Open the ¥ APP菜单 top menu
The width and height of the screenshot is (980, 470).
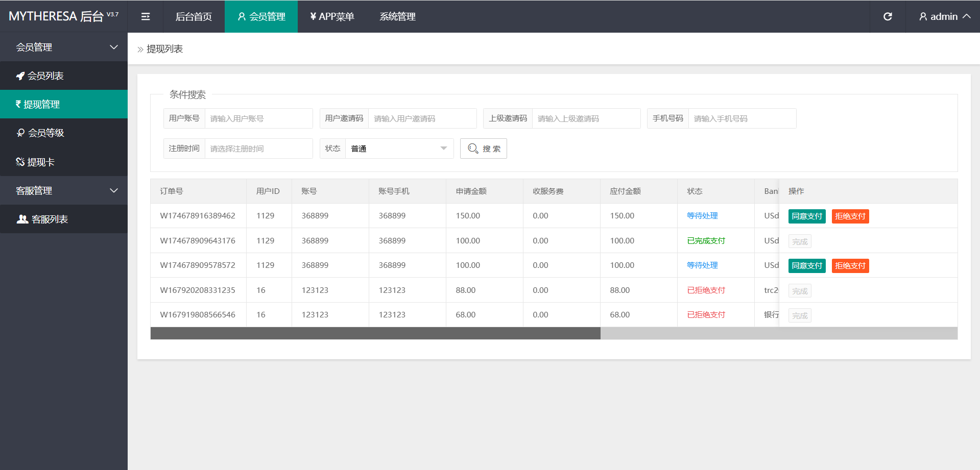click(x=332, y=17)
